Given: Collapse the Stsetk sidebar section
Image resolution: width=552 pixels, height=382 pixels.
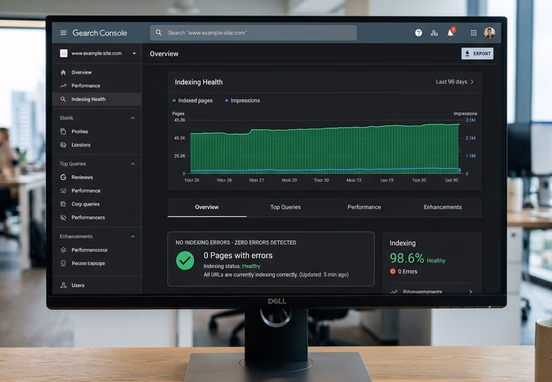Looking at the screenshot, I should tap(133, 118).
